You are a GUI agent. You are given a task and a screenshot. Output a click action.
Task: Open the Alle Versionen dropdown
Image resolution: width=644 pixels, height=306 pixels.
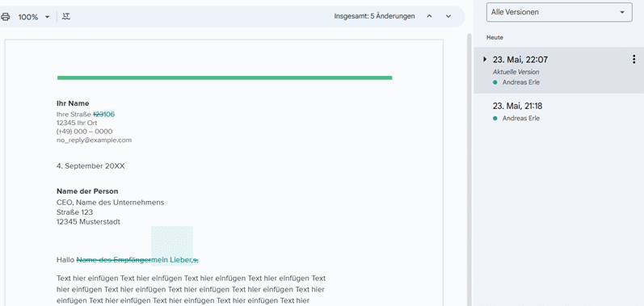559,12
